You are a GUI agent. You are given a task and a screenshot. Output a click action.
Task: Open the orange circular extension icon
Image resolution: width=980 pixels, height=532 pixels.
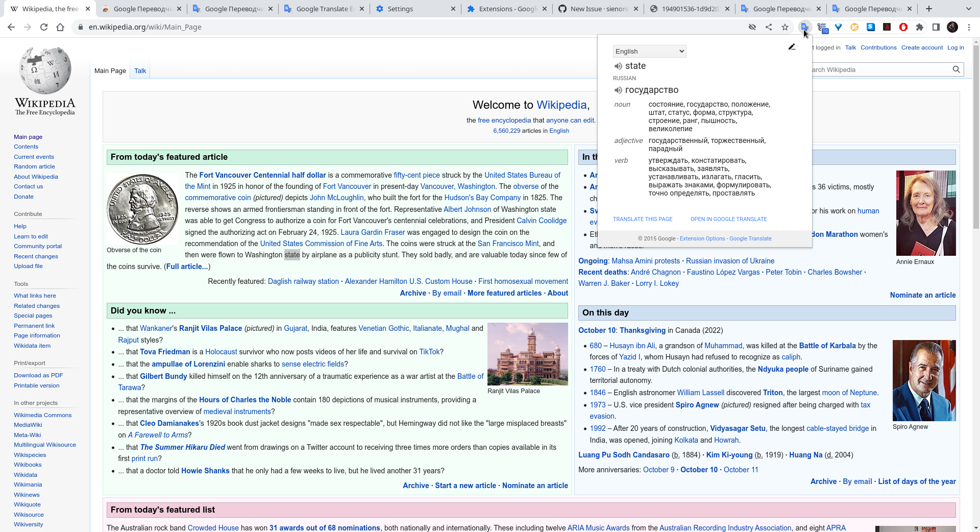click(854, 27)
